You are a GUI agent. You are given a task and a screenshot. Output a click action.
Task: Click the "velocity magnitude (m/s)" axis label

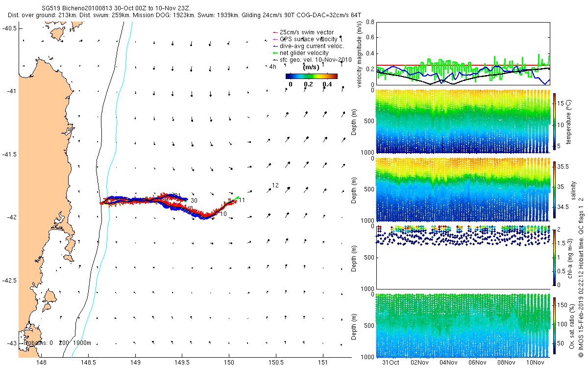pyautogui.click(x=360, y=54)
